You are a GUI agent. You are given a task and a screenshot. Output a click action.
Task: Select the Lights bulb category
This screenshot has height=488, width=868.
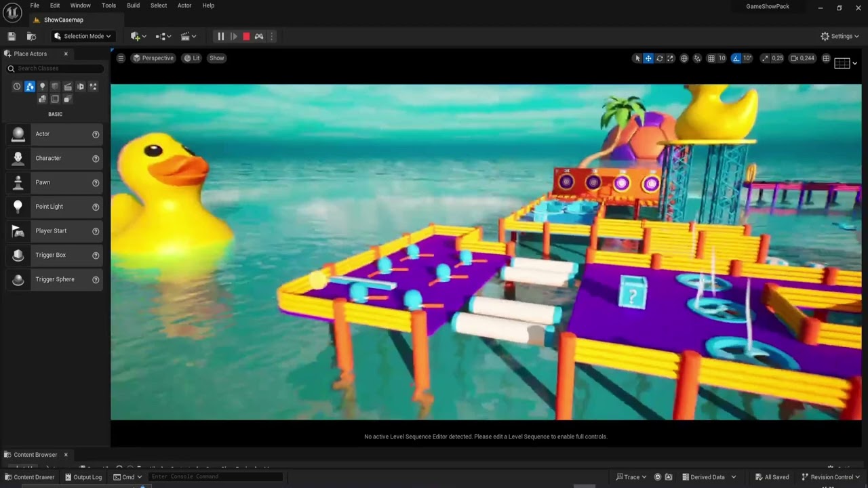tap(42, 86)
